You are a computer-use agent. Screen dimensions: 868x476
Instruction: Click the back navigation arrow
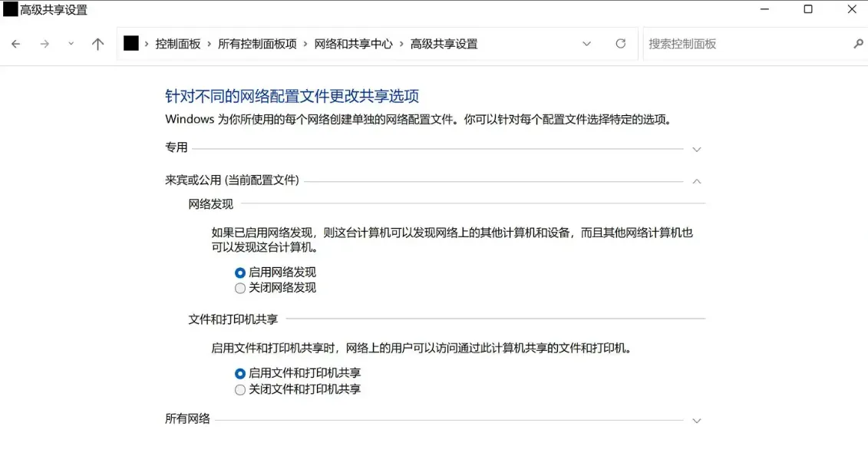[15, 44]
